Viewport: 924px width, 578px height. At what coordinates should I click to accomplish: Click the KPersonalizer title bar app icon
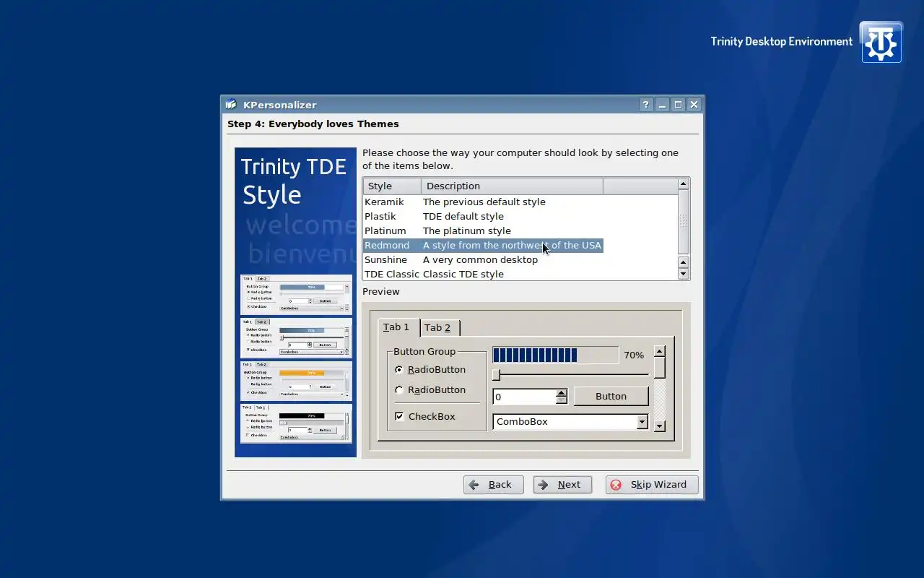point(231,105)
